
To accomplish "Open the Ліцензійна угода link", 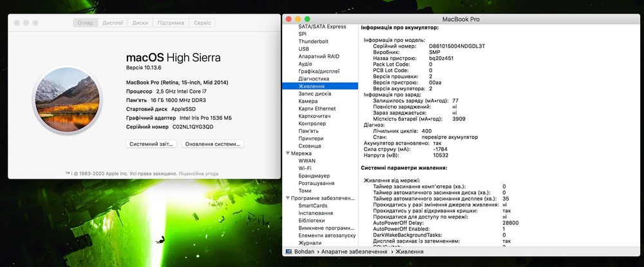I will pos(198,173).
